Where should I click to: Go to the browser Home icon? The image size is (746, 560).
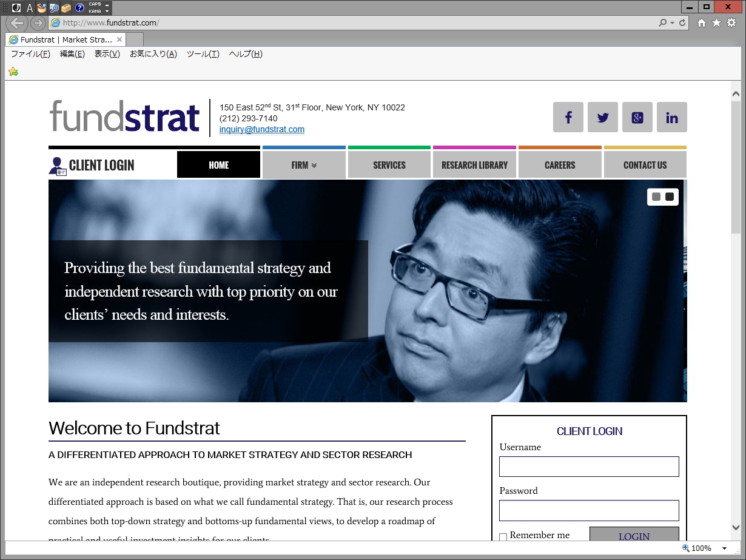coord(702,23)
